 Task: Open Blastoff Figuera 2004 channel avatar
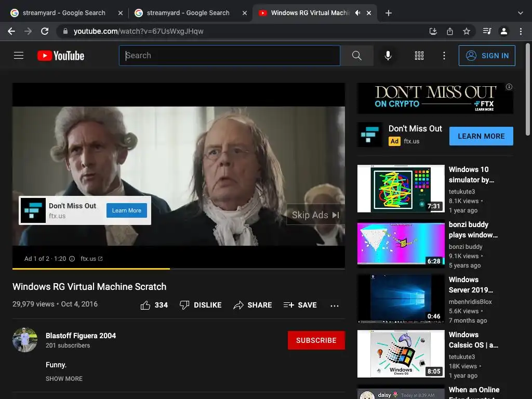pos(25,340)
